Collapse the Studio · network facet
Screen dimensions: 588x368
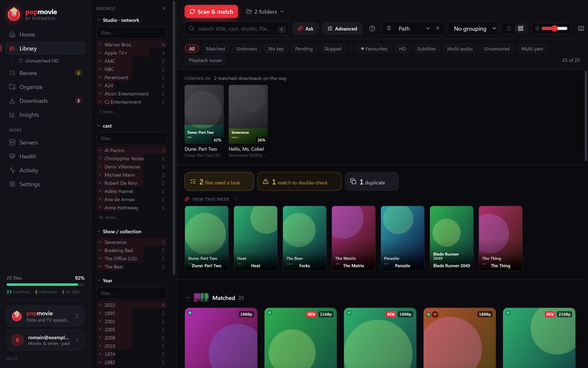[x=118, y=20]
